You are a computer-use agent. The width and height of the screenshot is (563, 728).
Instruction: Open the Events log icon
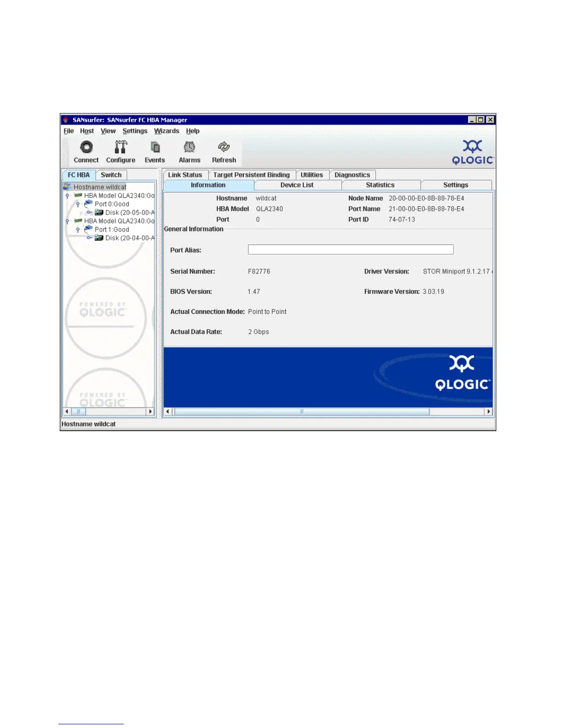[155, 147]
